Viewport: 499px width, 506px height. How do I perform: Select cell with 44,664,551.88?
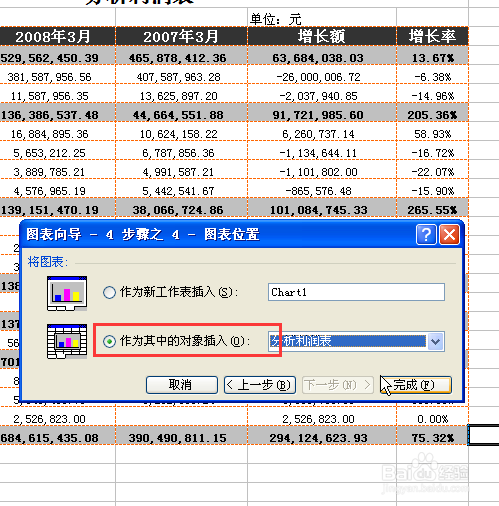coord(181,112)
